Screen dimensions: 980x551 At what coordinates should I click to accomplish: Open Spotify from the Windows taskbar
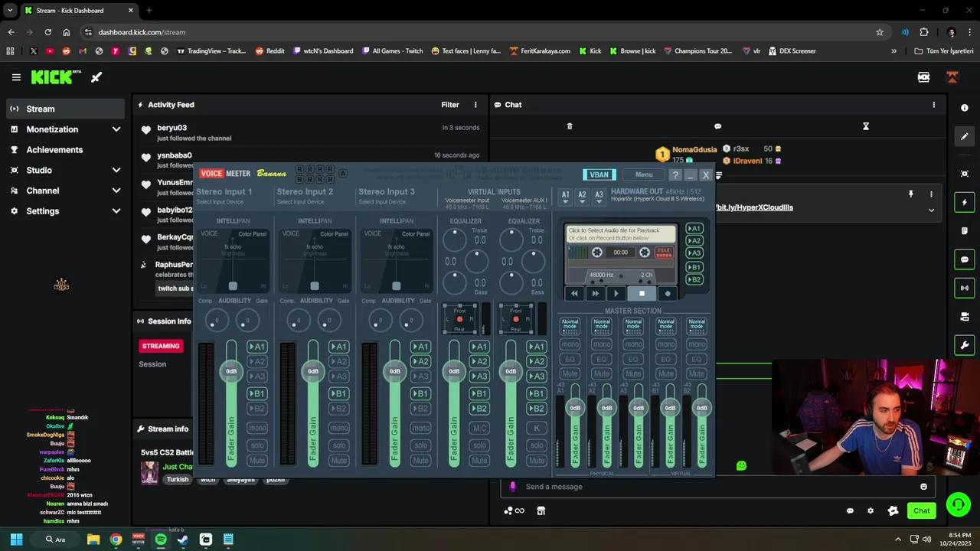click(160, 540)
